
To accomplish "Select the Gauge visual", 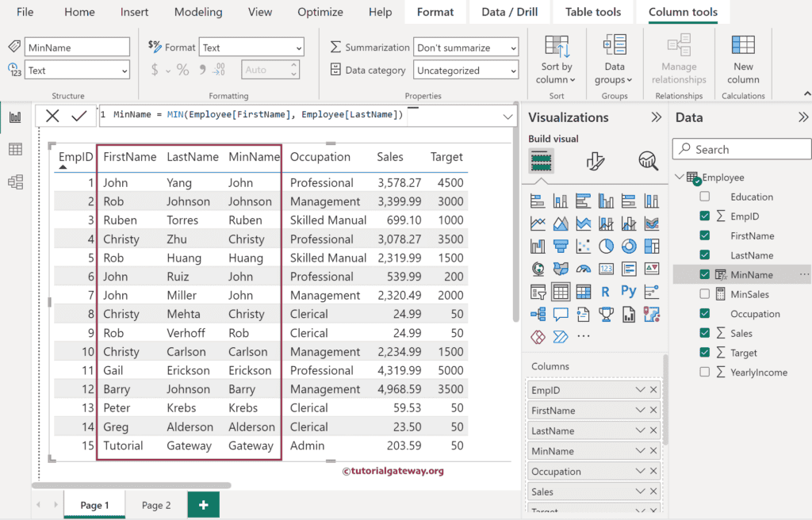I will pyautogui.click(x=584, y=269).
